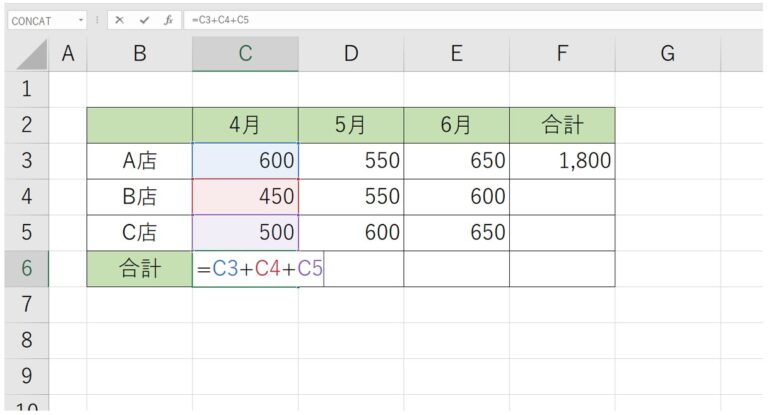768x415 pixels.
Task: Select column D header
Action: coord(351,53)
